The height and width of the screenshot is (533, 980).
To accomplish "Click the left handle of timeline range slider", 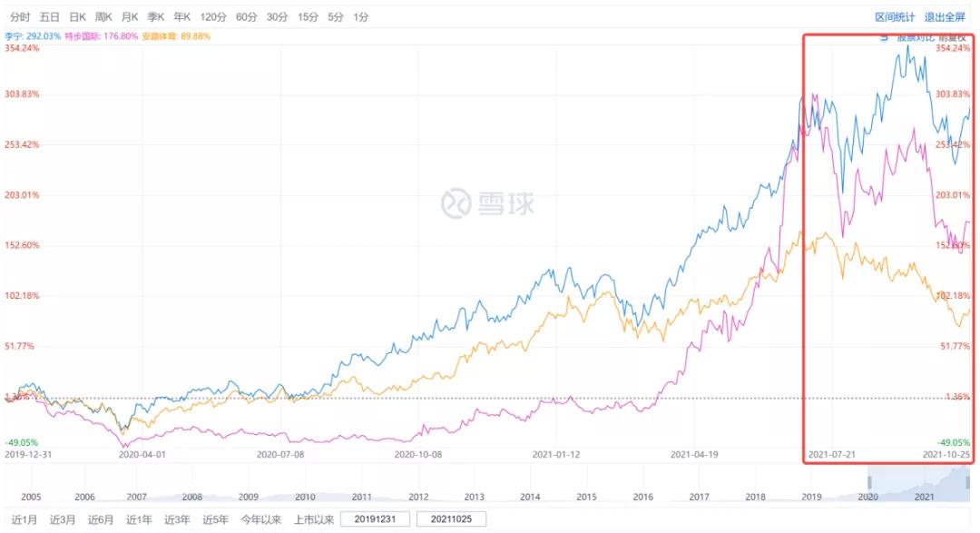I will [868, 481].
